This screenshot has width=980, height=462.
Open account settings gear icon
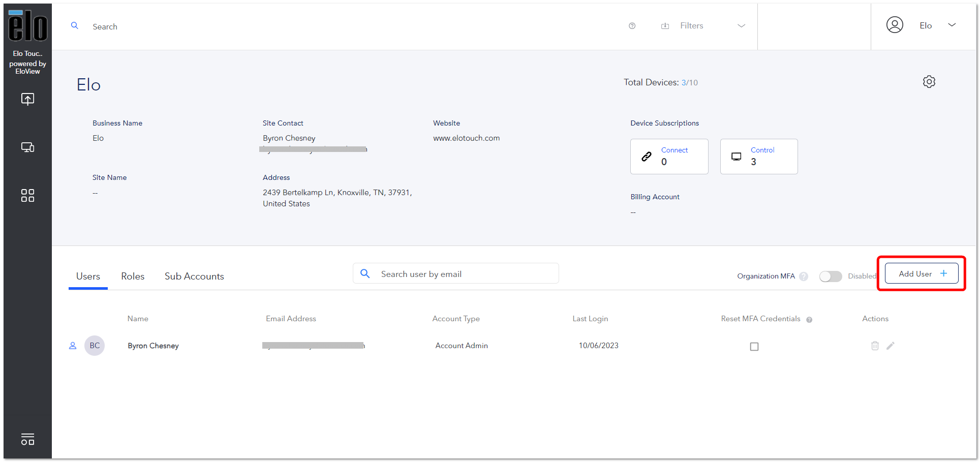click(x=929, y=82)
